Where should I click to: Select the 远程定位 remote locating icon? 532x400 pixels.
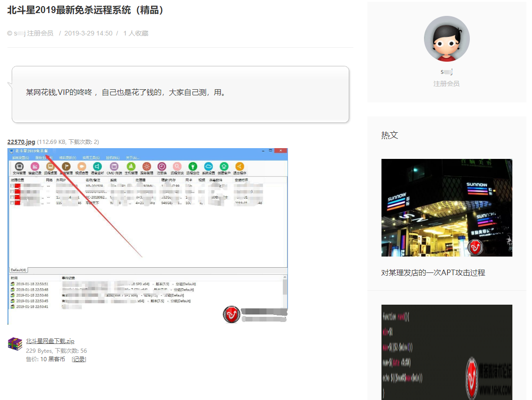[x=192, y=166]
